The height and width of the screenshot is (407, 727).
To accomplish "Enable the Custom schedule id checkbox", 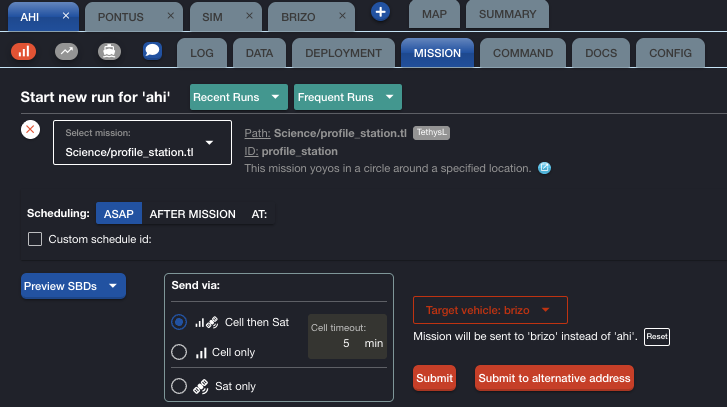I will pyautogui.click(x=35, y=239).
